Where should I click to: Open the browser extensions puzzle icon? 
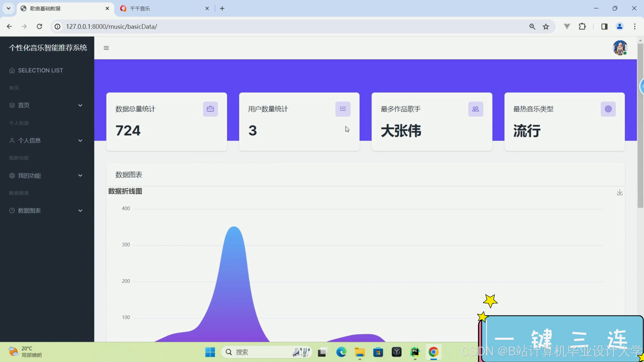[582, 26]
